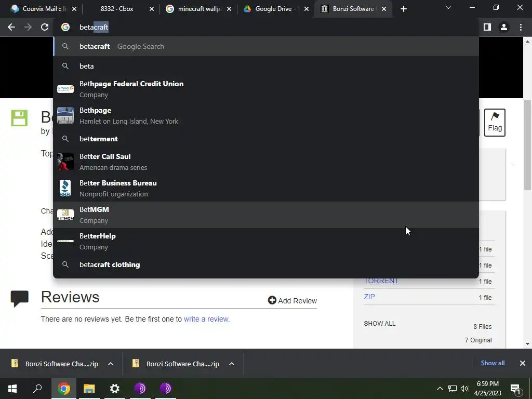The width and height of the screenshot is (532, 399).
Task: Close the Courvix Mail tab
Action: [75, 9]
